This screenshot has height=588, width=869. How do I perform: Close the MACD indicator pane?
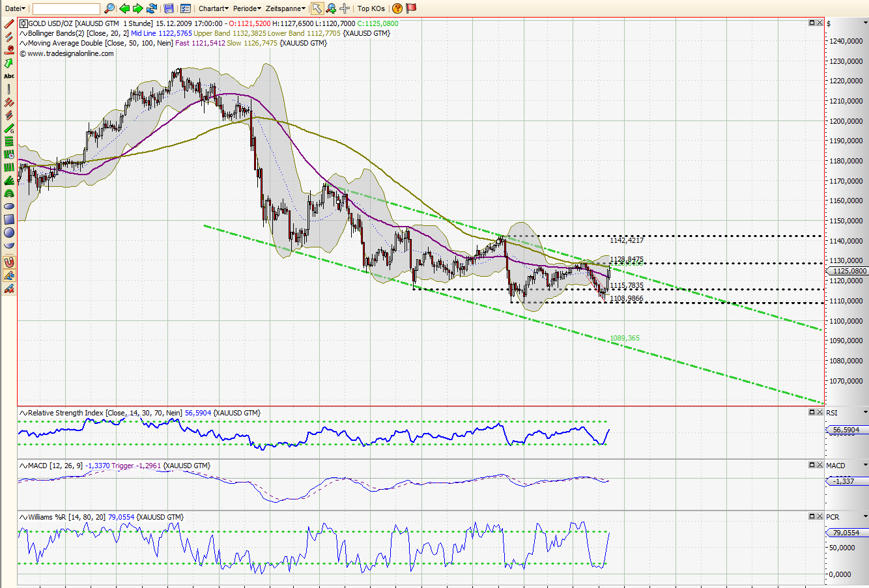point(819,465)
